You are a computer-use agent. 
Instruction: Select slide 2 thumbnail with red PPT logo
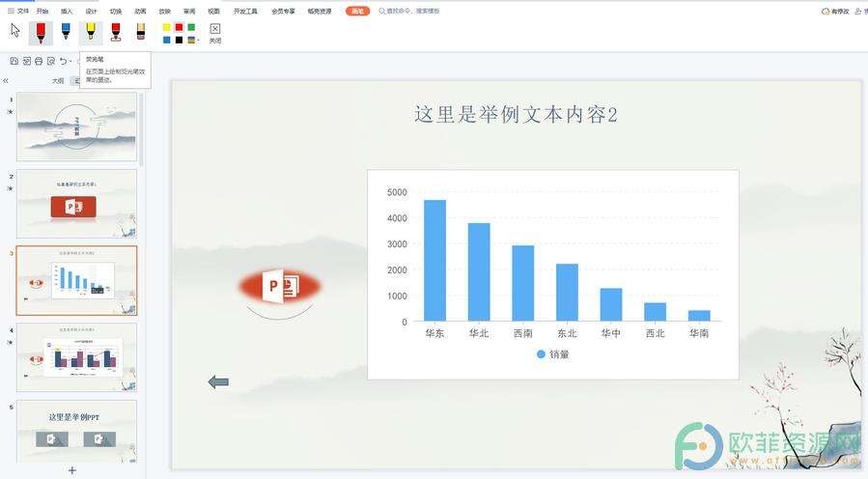(77, 204)
